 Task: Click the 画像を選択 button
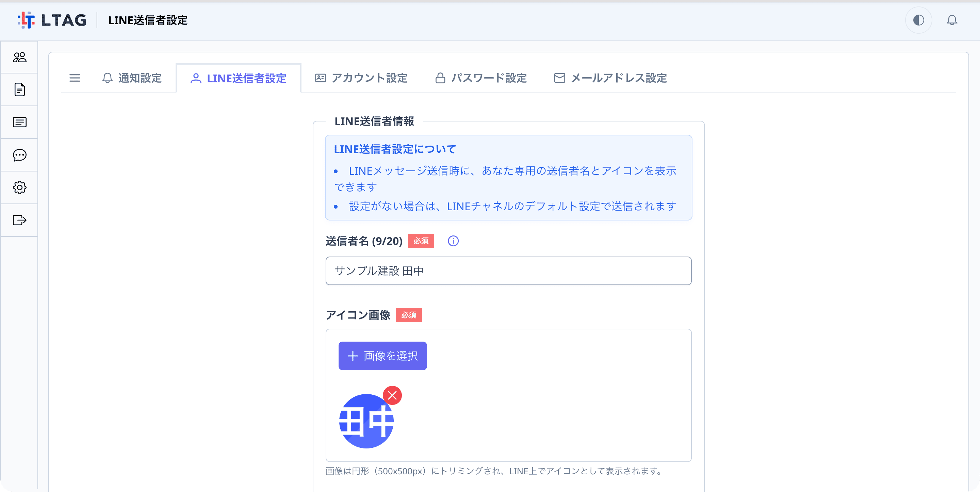pos(383,356)
